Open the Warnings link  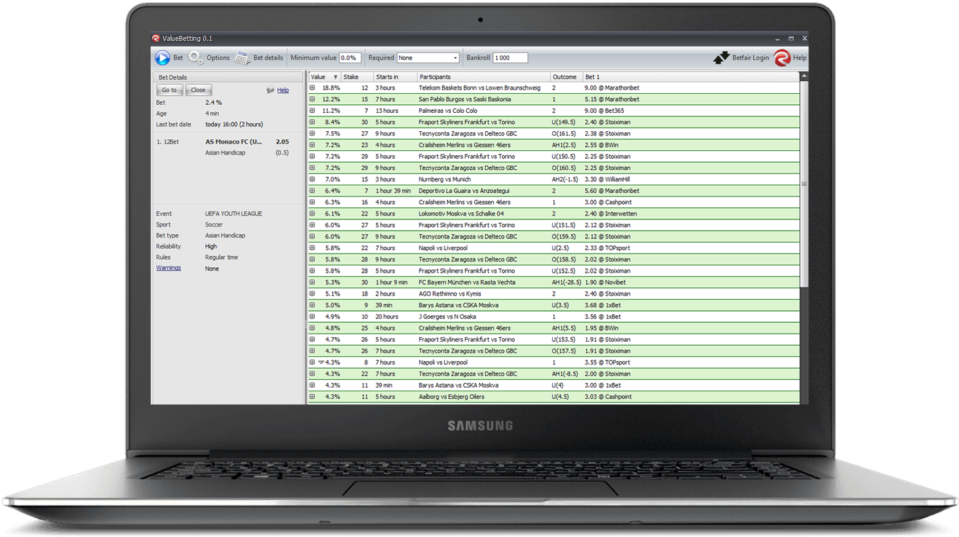click(168, 268)
